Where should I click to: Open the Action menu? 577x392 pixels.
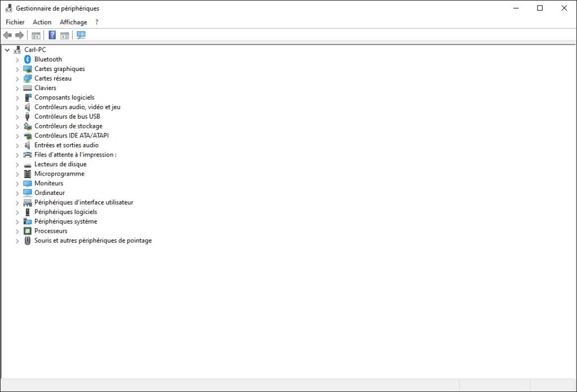click(42, 22)
